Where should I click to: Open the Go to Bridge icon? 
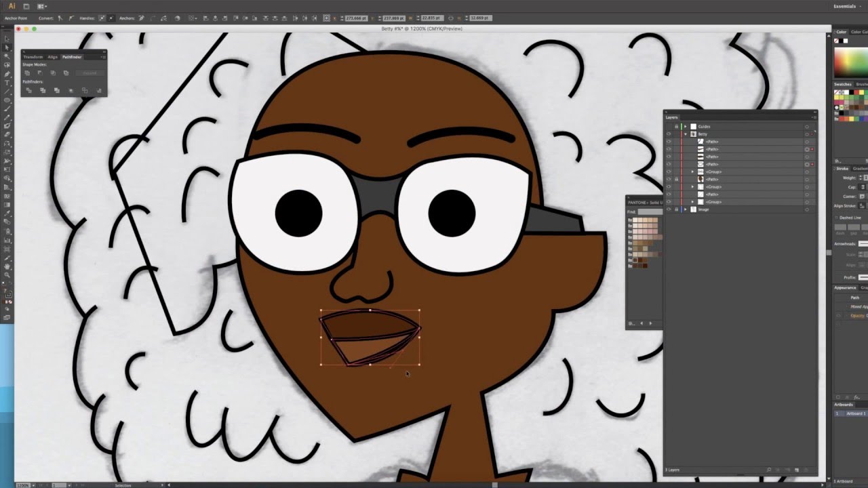click(x=26, y=6)
